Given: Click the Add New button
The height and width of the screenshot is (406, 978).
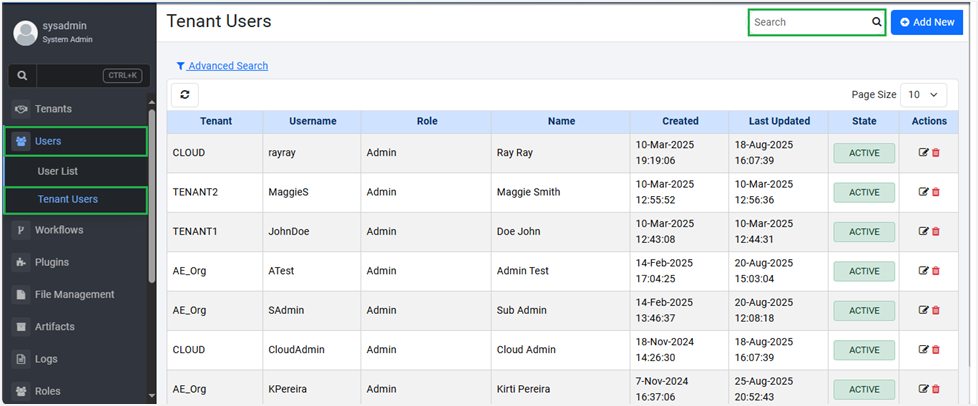Looking at the screenshot, I should pyautogui.click(x=926, y=22).
